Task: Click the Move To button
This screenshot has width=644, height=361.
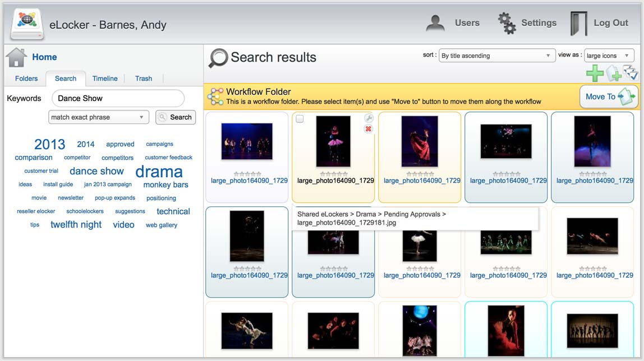Action: [609, 97]
